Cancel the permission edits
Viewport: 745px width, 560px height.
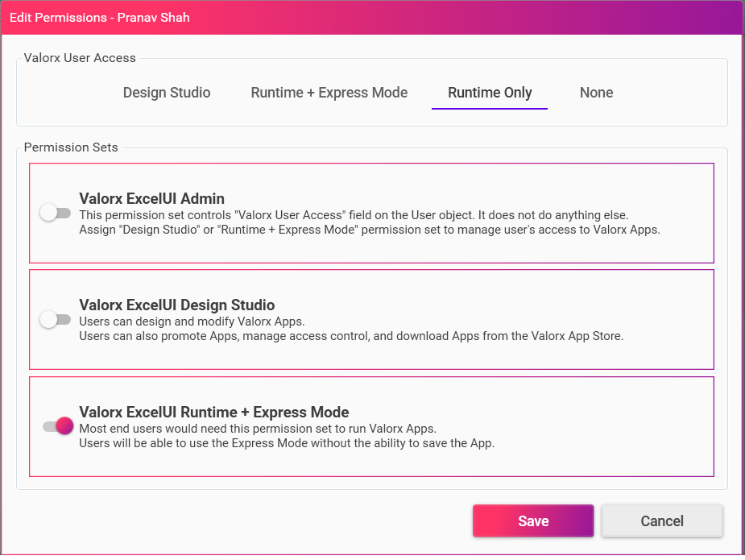[662, 521]
